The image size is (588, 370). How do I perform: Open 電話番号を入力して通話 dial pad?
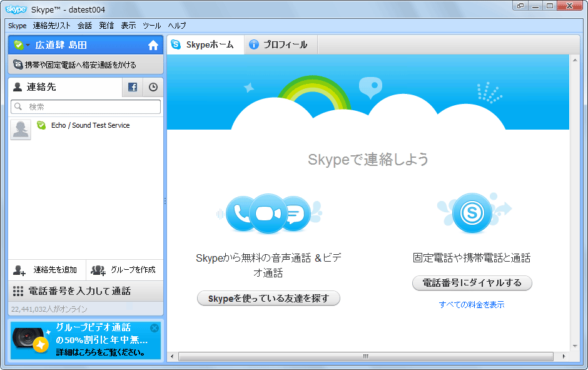pyautogui.click(x=86, y=291)
